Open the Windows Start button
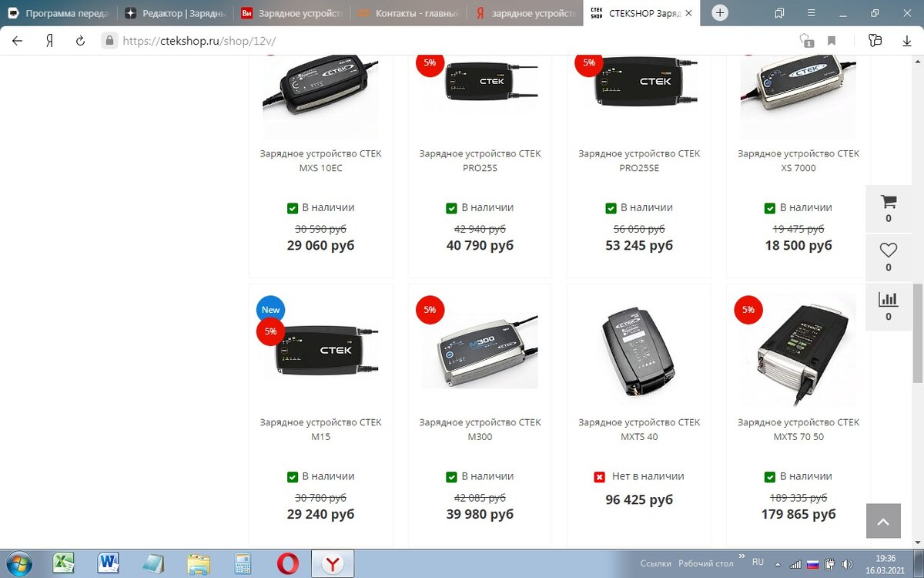 click(x=18, y=563)
